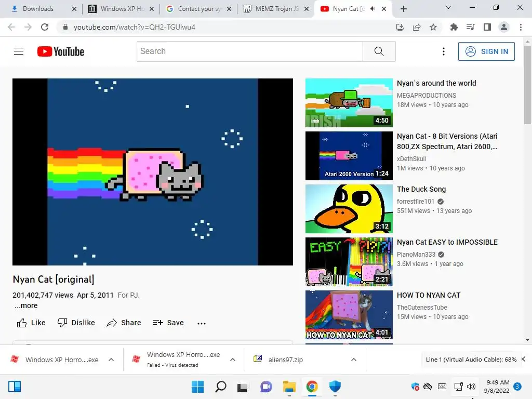This screenshot has width=532, height=399.
Task: Open the YouTube hamburger guide menu
Action: tap(19, 51)
